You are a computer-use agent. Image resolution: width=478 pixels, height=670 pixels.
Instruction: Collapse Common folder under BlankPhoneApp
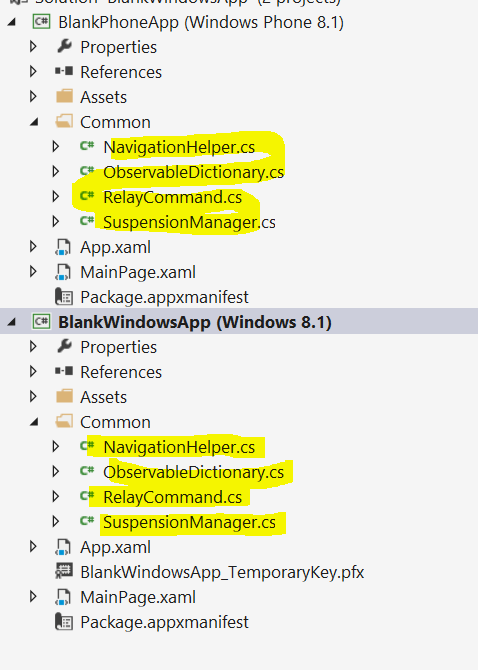point(34,122)
